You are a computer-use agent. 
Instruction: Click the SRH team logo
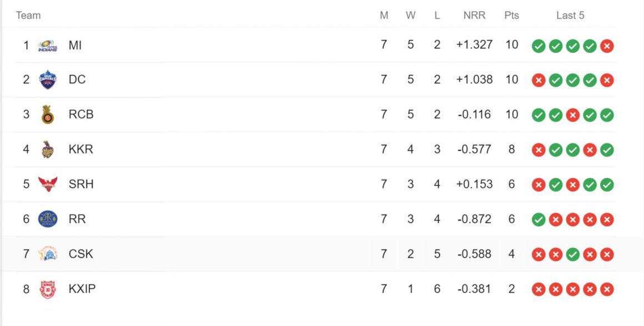[x=48, y=184]
